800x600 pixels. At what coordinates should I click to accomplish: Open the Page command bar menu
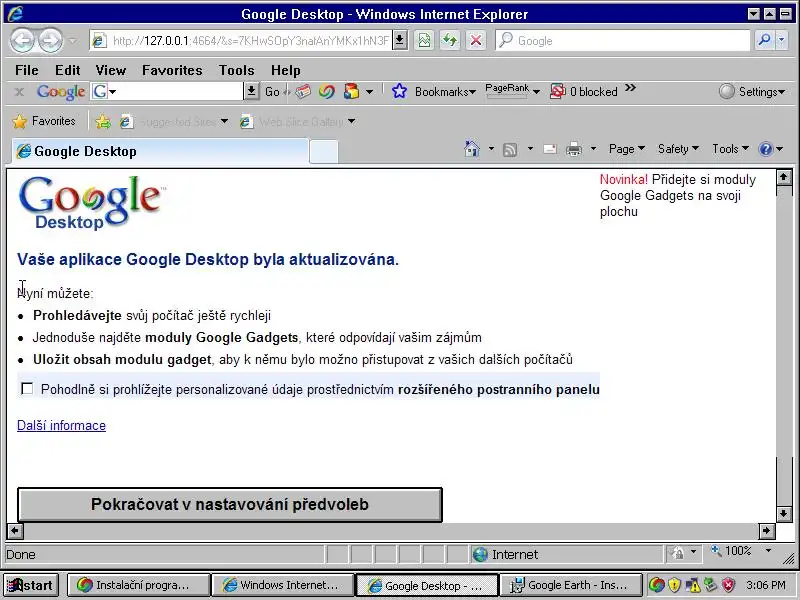[627, 149]
